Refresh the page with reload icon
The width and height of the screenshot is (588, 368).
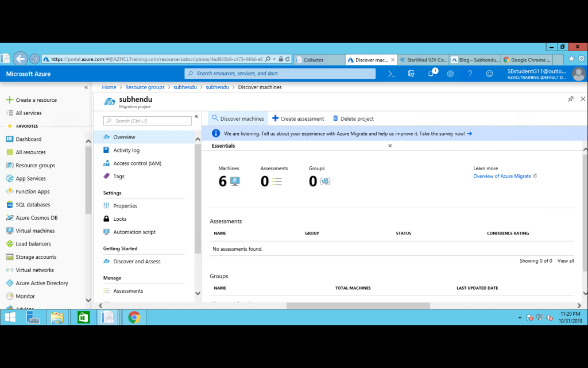[x=288, y=59]
